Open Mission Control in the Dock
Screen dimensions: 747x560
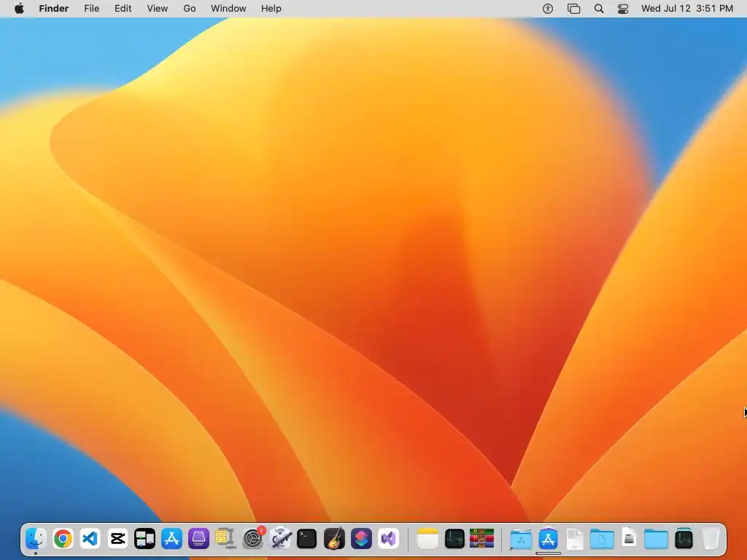(x=144, y=539)
